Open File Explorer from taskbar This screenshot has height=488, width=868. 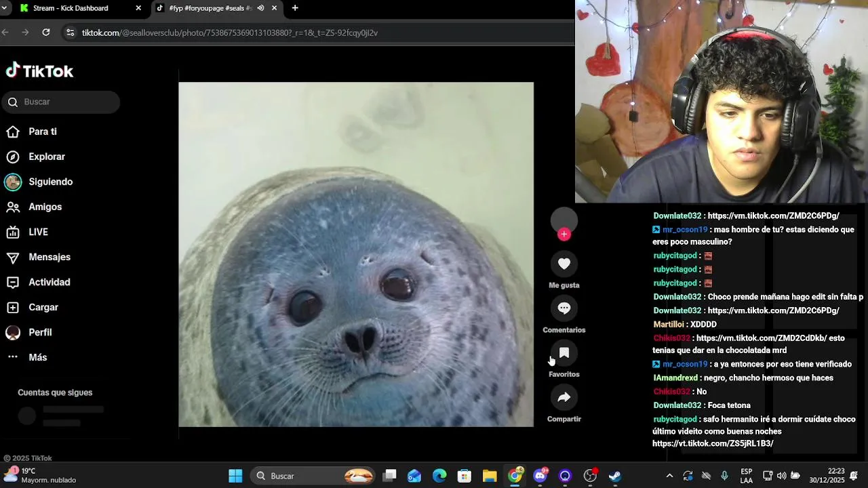point(490,476)
